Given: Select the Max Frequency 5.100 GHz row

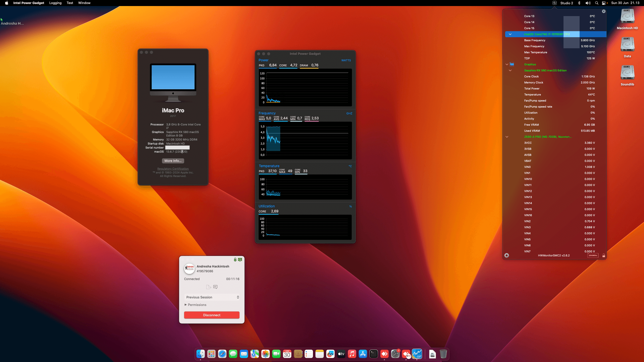Looking at the screenshot, I should tap(556, 46).
